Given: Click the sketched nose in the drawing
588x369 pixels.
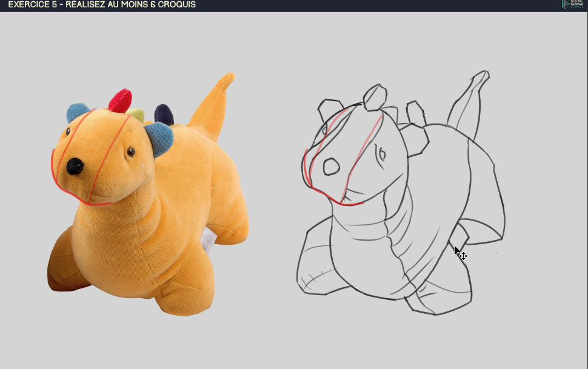Looking at the screenshot, I should [x=331, y=166].
